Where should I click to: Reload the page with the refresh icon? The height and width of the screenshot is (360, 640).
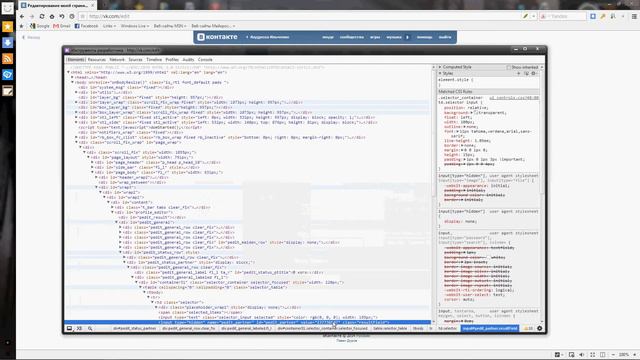42,16
